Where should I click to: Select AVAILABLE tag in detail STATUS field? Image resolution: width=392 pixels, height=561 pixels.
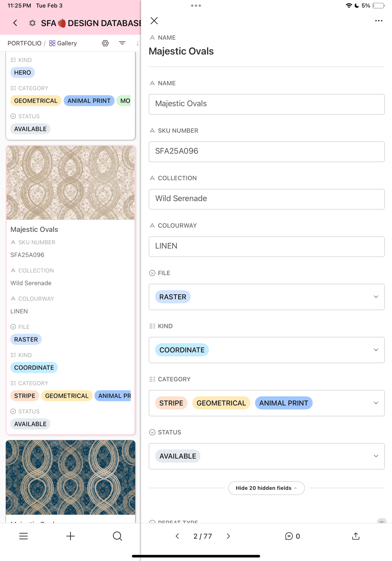click(x=178, y=456)
